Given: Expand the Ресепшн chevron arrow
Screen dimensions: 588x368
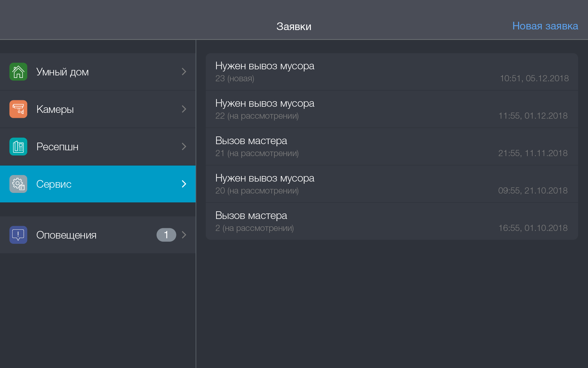Looking at the screenshot, I should click(184, 147).
